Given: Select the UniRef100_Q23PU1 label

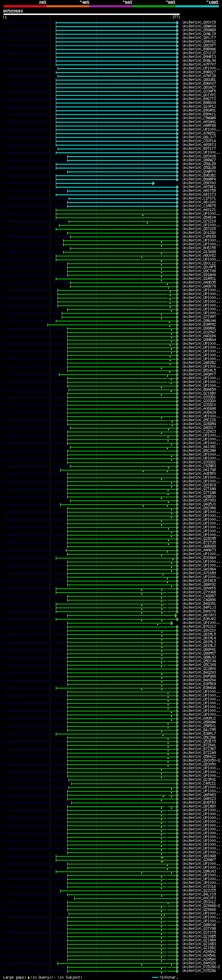Looking at the screenshot, I should coord(199,779).
